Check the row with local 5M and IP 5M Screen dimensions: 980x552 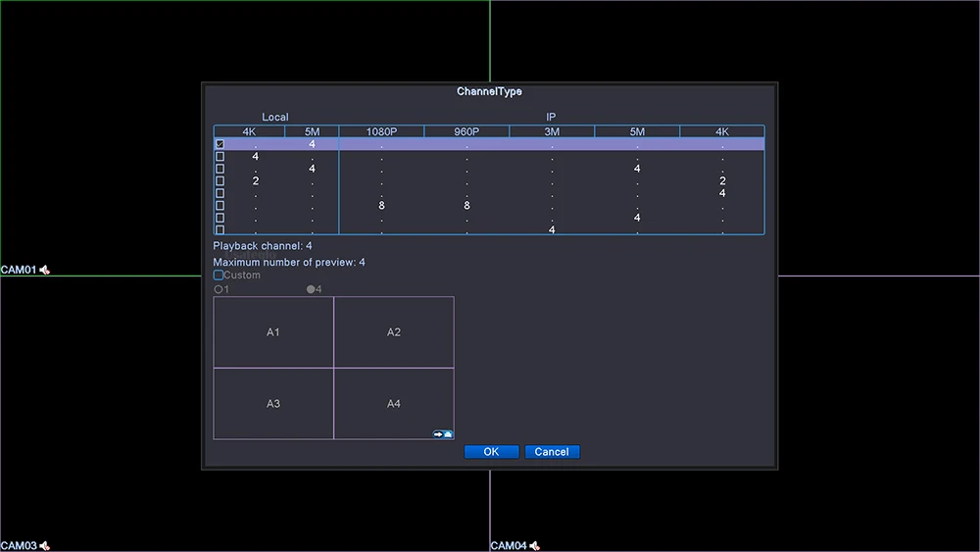(x=220, y=169)
